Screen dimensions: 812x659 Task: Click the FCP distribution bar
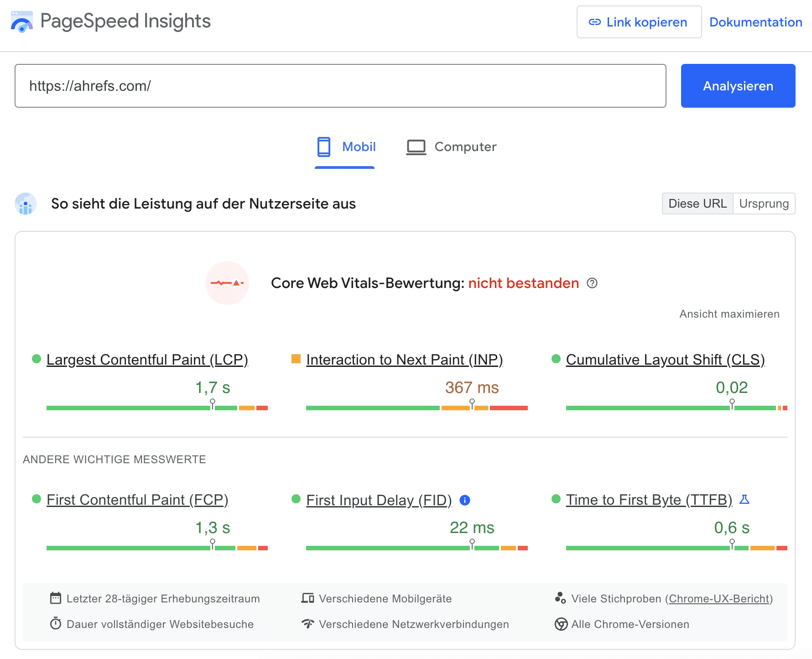pyautogui.click(x=157, y=548)
